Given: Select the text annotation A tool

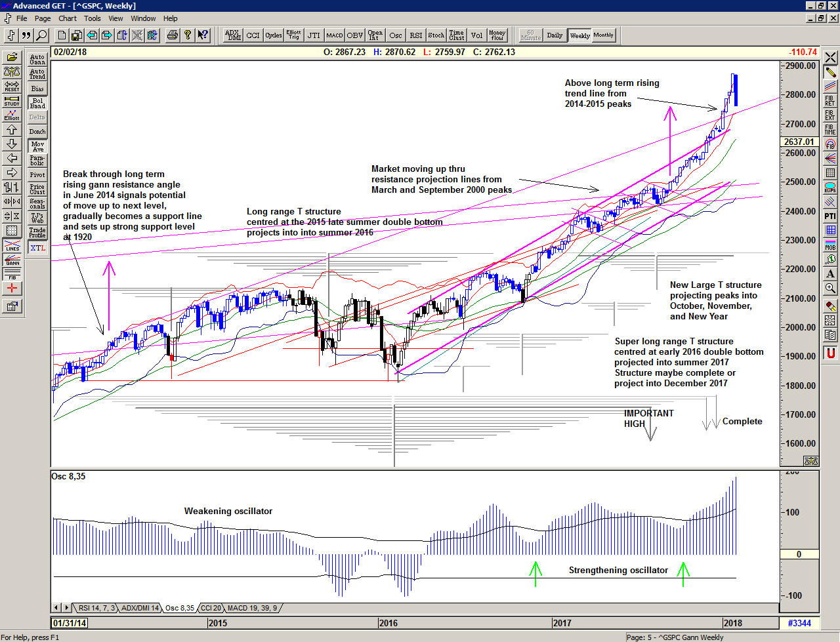Looking at the screenshot, I should (x=830, y=273).
